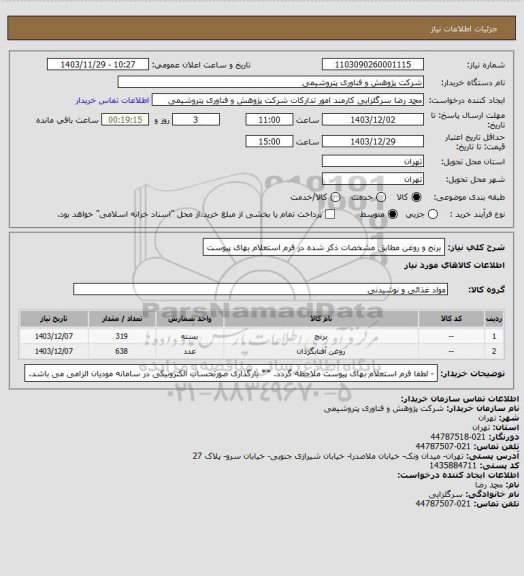The height and width of the screenshot is (576, 524).
Task: Click the delivery province field تهران
Action: [x=373, y=161]
